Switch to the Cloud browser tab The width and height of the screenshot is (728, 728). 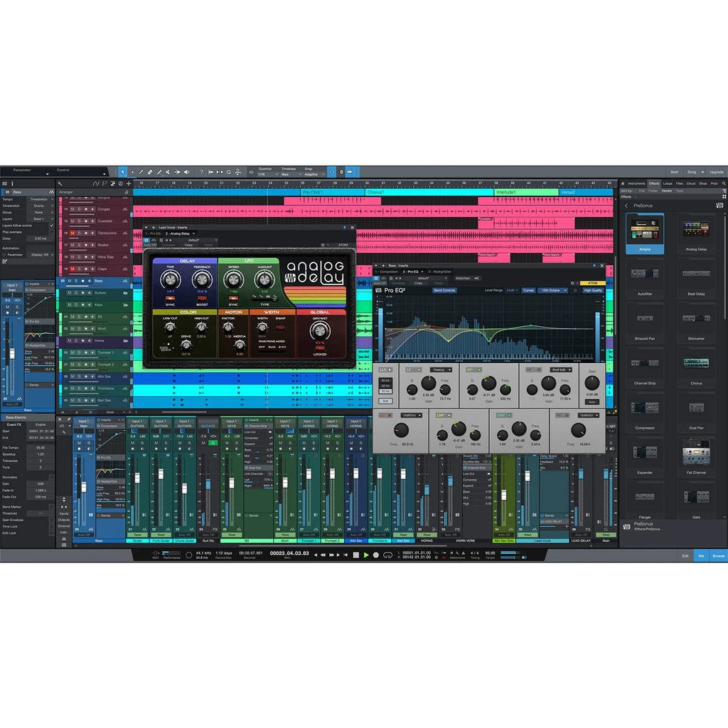pos(691,183)
